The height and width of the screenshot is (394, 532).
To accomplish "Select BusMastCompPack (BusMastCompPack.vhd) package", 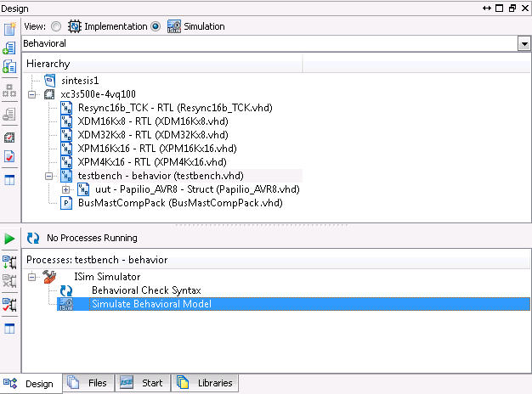I will click(180, 203).
